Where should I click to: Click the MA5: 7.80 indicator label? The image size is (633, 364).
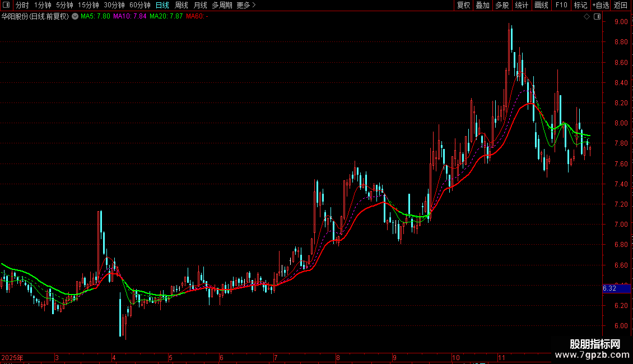click(95, 17)
